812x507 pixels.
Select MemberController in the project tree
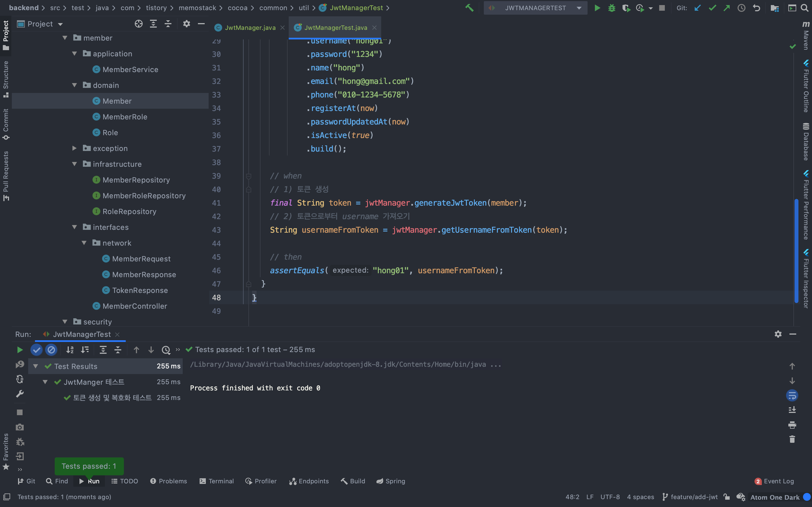click(134, 306)
